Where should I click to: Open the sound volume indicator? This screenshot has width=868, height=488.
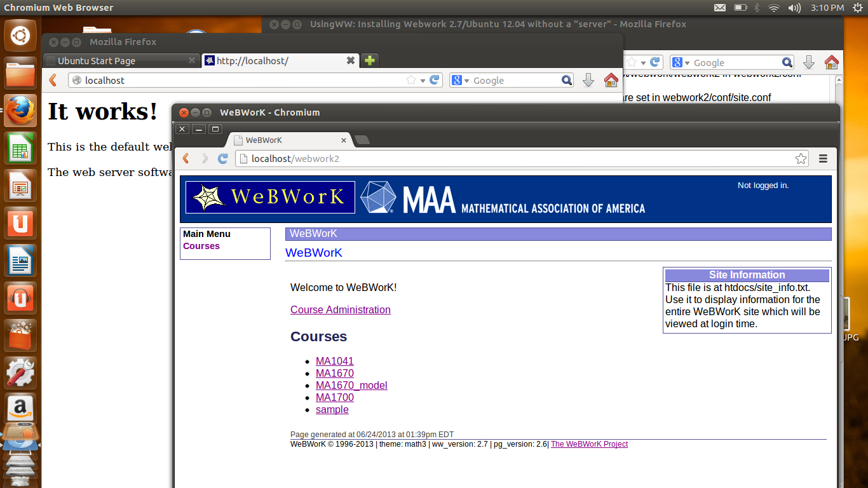(794, 8)
